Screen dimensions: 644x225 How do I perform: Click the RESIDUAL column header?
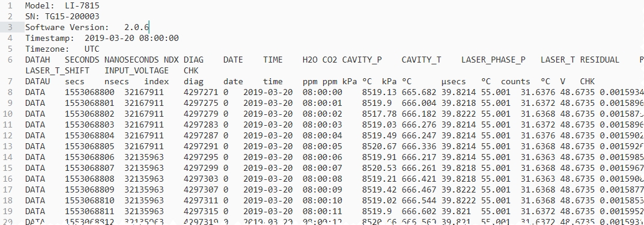click(599, 60)
